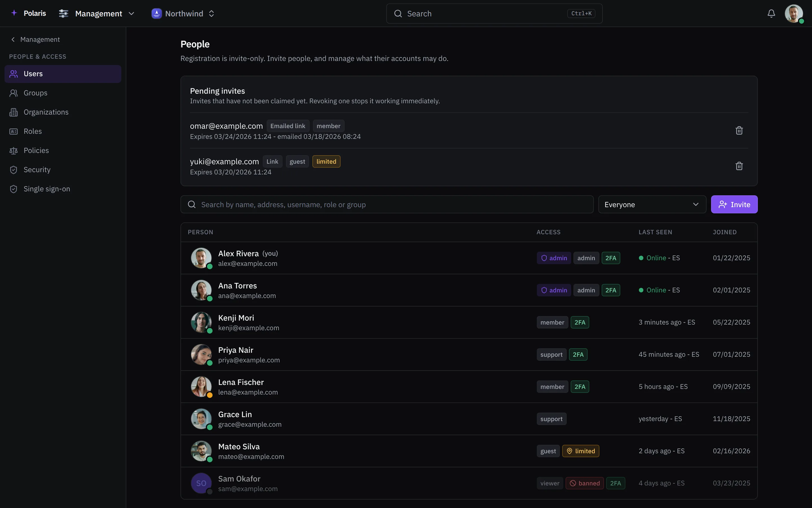Open Kenji Mori's user row

click(x=469, y=323)
